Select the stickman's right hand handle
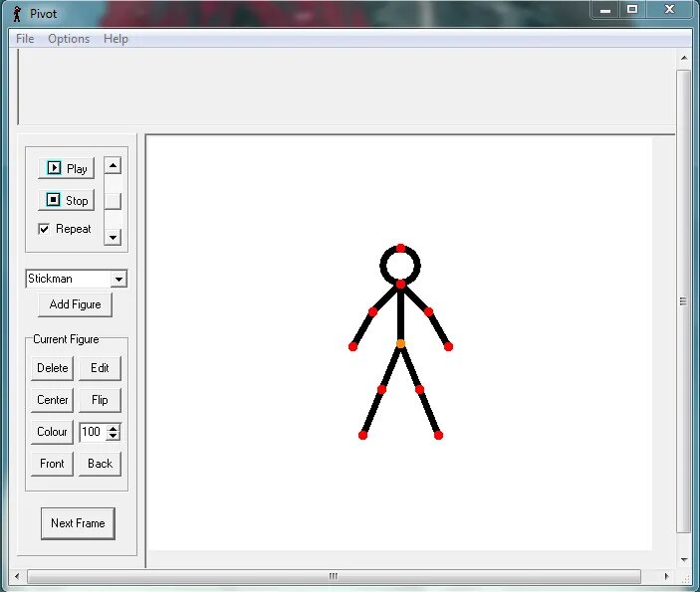Screen dimensions: 700x592 (x=448, y=346)
